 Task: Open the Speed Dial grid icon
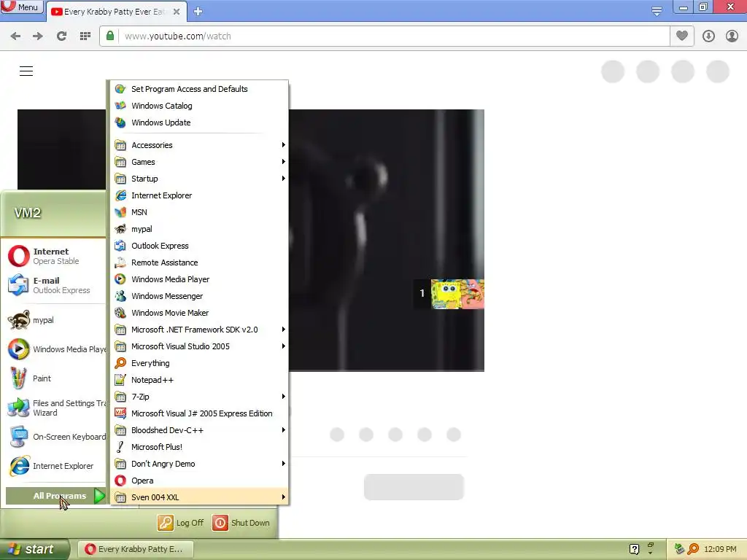(x=85, y=36)
